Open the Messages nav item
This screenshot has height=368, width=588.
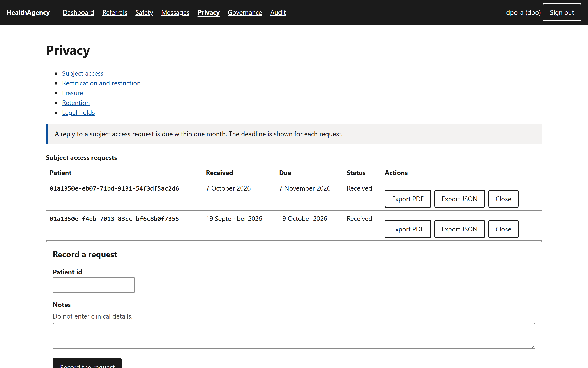point(175,12)
